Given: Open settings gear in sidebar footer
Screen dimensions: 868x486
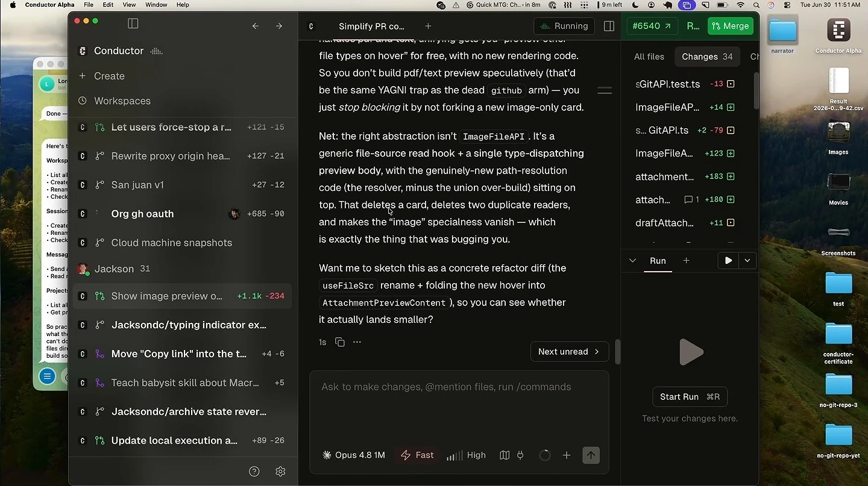Looking at the screenshot, I should tap(280, 472).
